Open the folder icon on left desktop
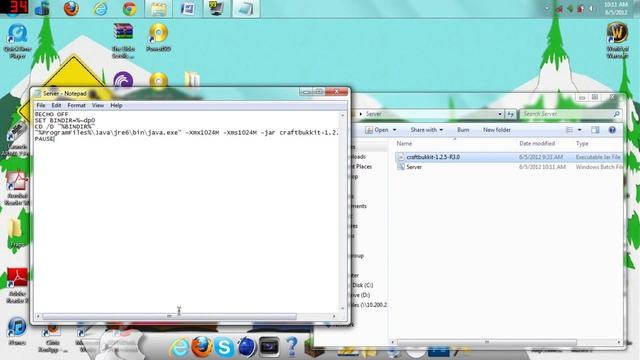The image size is (640, 360). point(16,233)
